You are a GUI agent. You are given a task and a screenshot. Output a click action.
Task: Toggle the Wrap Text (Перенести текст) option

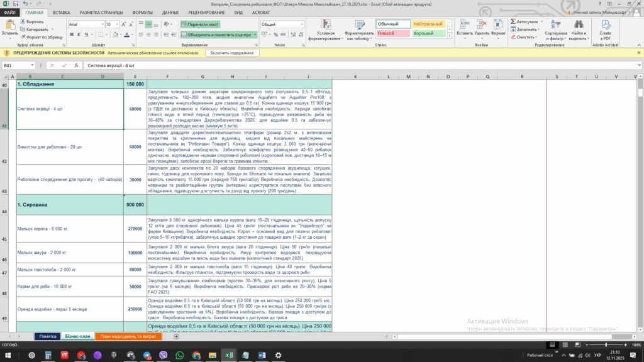199,24
